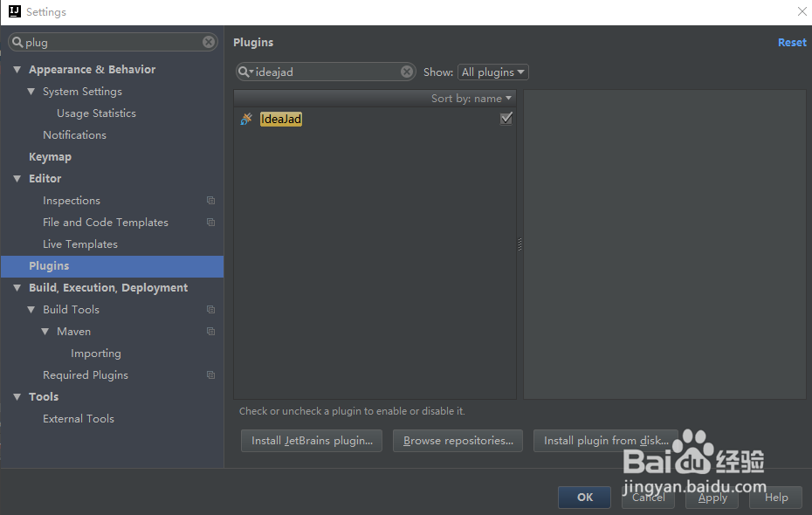Open Maven Importing settings page

(x=96, y=353)
